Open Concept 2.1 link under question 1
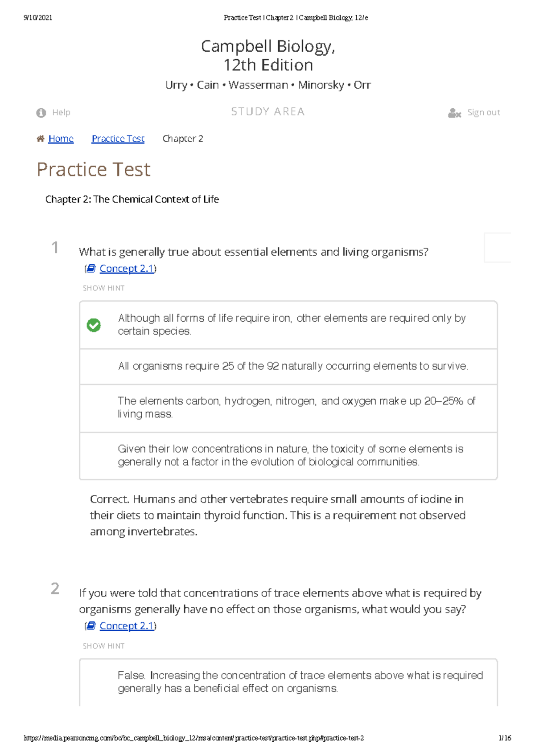This screenshot has height=756, width=535. (x=126, y=268)
